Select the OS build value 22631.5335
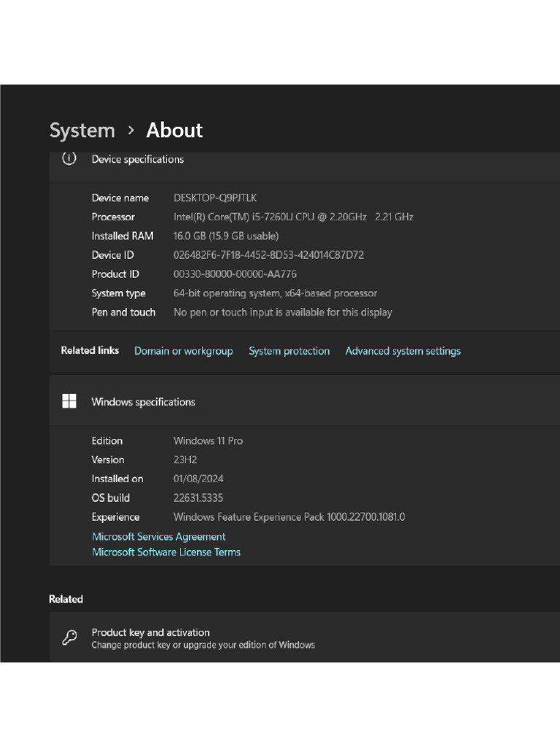This screenshot has height=747, width=560. 198,498
